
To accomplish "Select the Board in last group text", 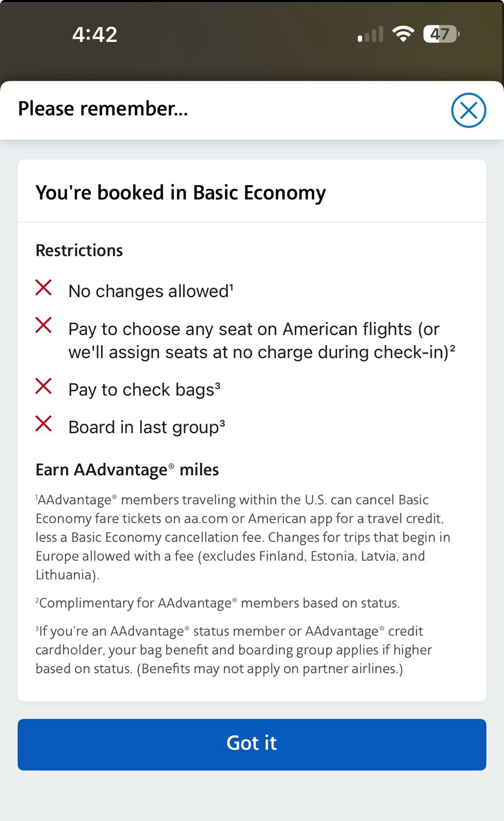I will tap(147, 427).
